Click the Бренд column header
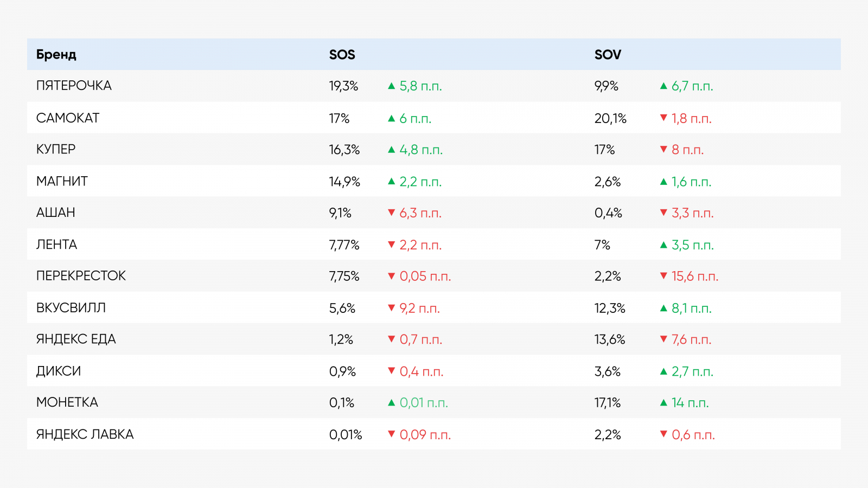 click(x=56, y=55)
